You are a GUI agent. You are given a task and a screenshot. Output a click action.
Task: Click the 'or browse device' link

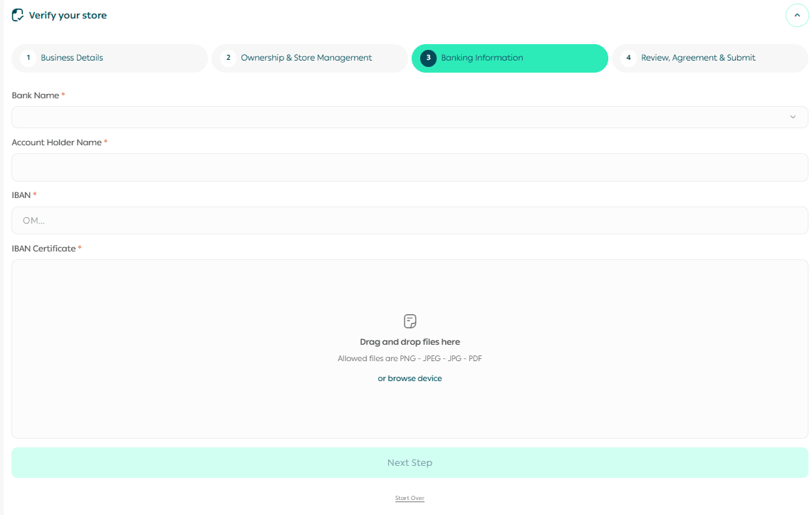click(410, 379)
